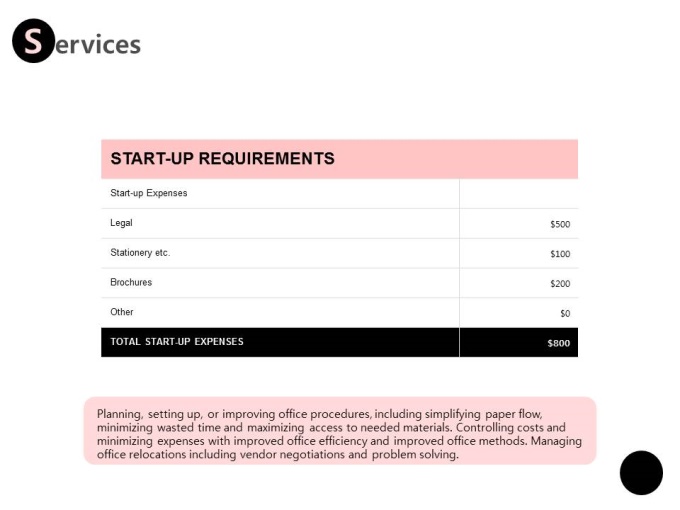Click the black circle in bottom corner
Viewport: 680px width, 510px height.
pyautogui.click(x=641, y=473)
